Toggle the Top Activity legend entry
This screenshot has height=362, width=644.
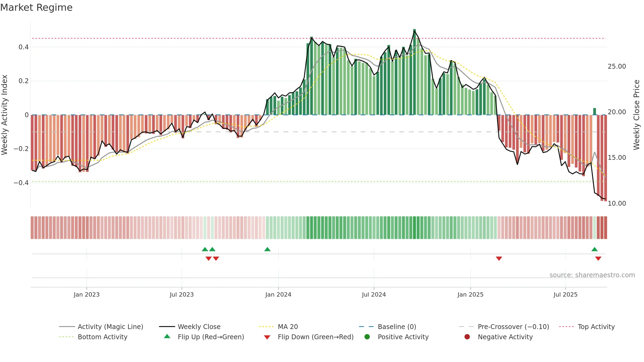tap(587, 327)
